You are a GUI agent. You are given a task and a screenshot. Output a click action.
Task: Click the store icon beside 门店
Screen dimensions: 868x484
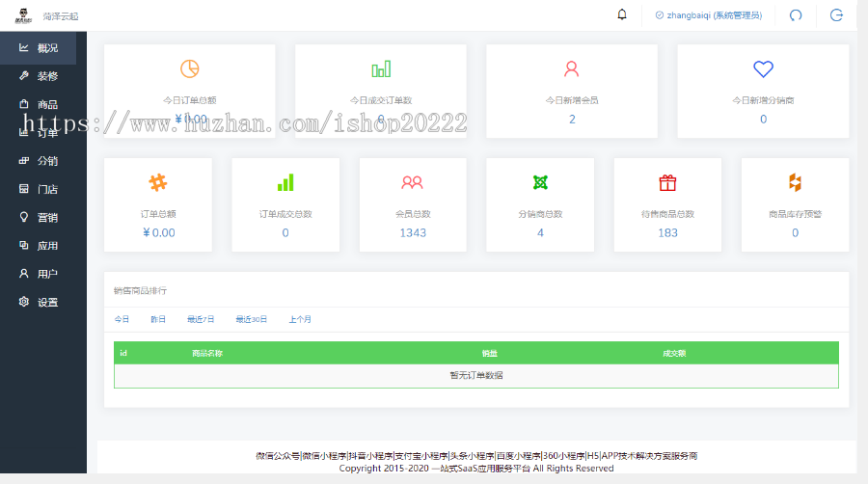pos(24,189)
